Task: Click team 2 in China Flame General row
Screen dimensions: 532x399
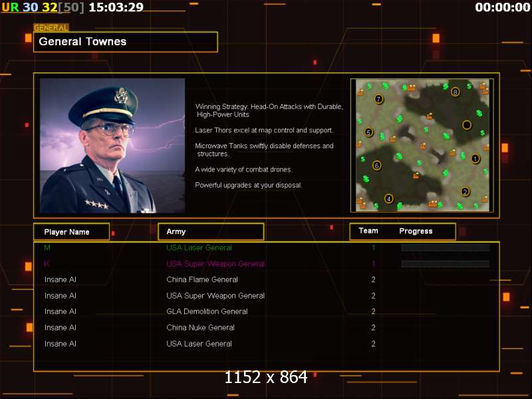Action: pyautogui.click(x=373, y=279)
